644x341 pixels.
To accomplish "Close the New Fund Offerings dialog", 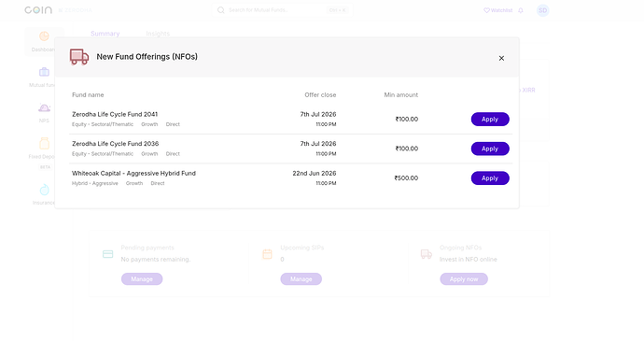I will click(501, 58).
